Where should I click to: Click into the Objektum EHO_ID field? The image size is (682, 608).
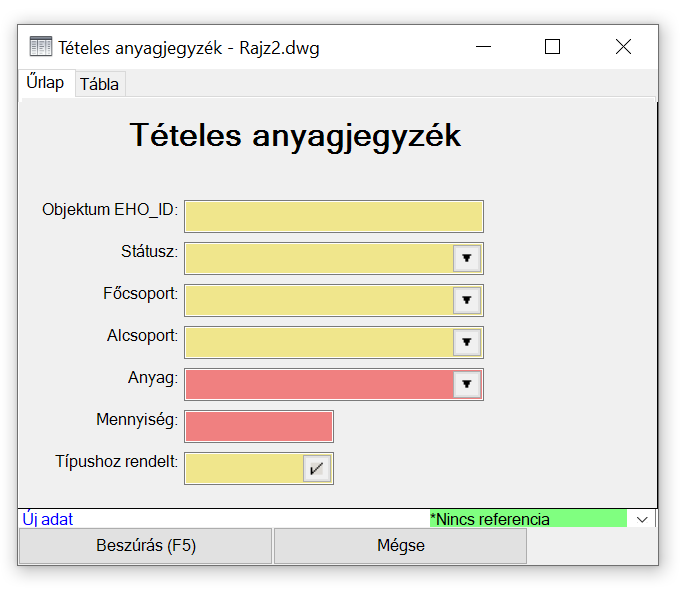(x=334, y=216)
